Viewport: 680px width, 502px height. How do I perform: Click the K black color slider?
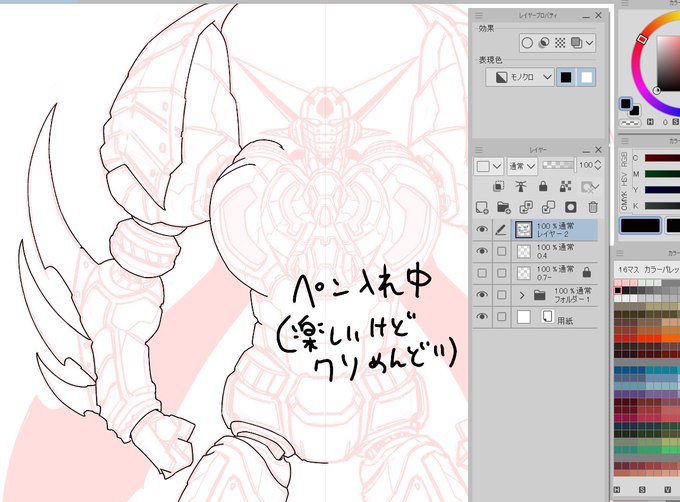tap(662, 206)
